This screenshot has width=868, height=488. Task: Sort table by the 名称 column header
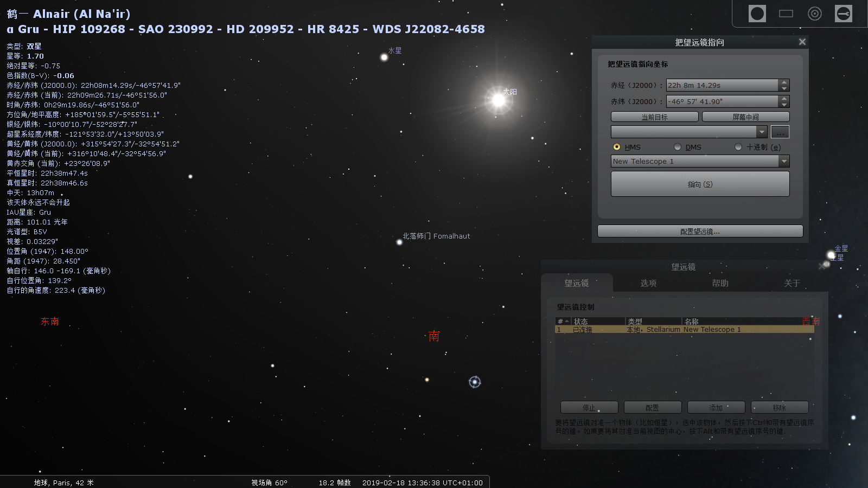click(x=748, y=322)
